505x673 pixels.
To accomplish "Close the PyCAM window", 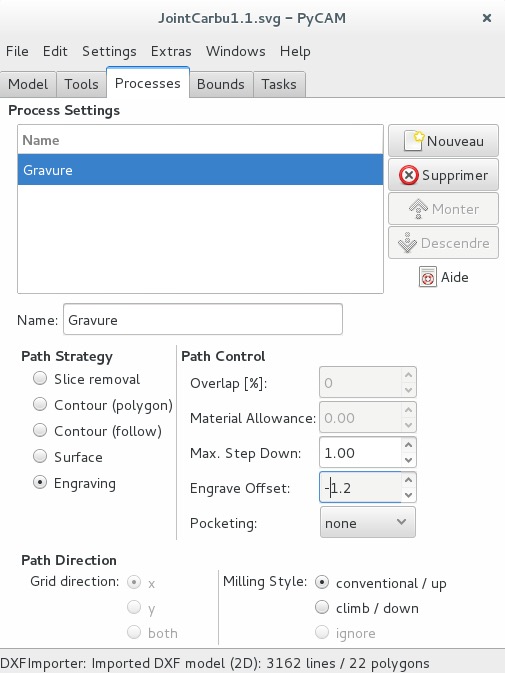I will pos(487,18).
